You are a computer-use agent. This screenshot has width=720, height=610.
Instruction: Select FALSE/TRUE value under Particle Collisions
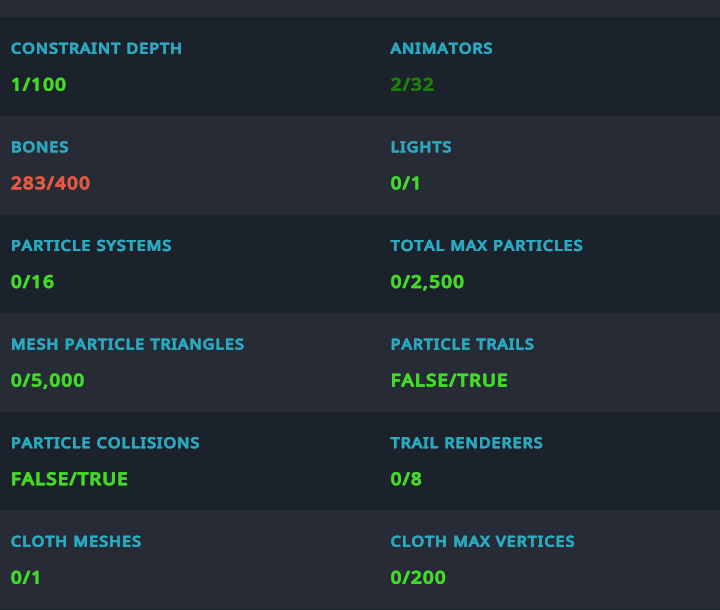click(x=69, y=479)
